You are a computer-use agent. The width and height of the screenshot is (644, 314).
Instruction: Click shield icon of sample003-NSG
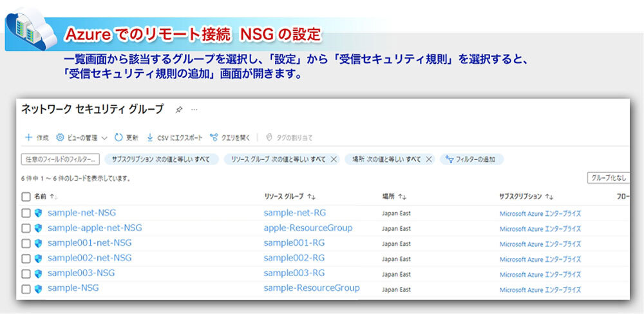[x=38, y=274]
